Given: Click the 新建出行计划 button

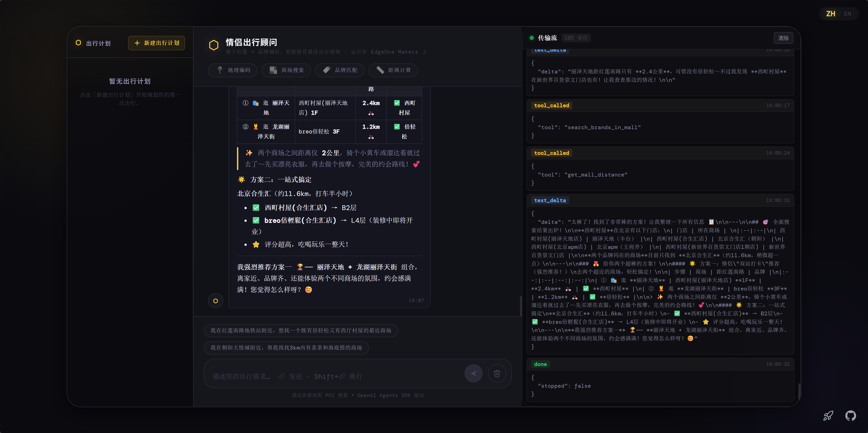Looking at the screenshot, I should coord(156,43).
